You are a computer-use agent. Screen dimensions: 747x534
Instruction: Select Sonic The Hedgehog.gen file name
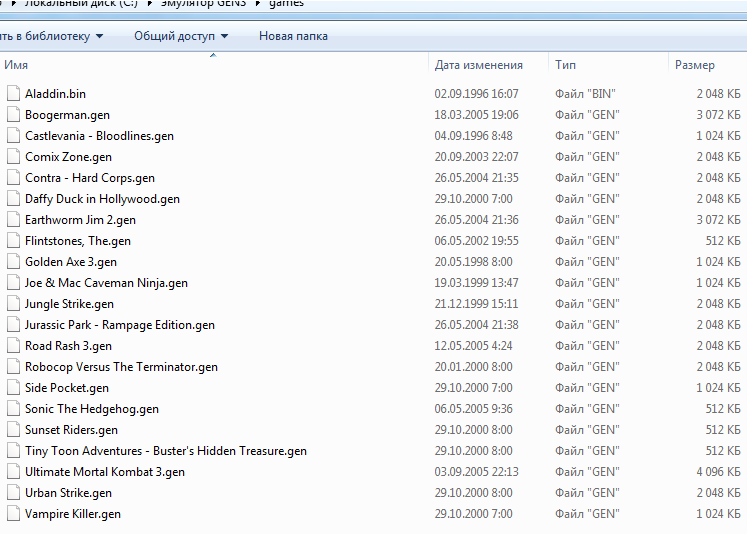coord(91,409)
